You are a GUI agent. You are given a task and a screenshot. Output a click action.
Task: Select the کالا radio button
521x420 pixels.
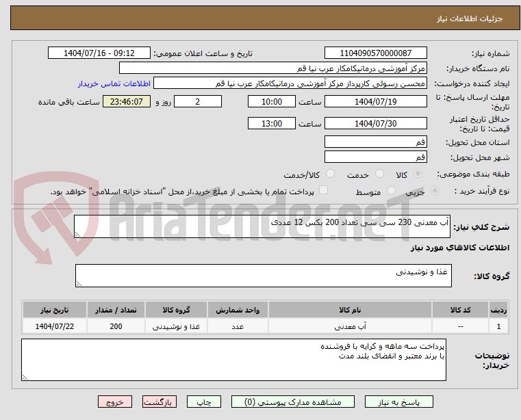(x=418, y=174)
